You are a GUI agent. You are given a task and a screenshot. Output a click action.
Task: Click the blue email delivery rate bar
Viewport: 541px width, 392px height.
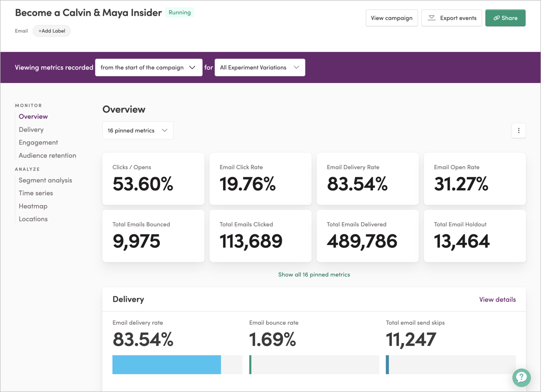pyautogui.click(x=167, y=365)
